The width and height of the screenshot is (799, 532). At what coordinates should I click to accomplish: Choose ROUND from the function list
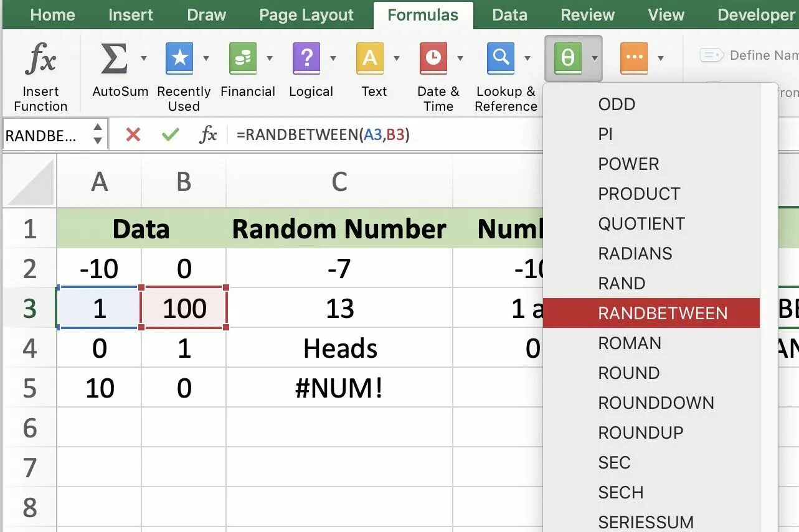[651, 373]
